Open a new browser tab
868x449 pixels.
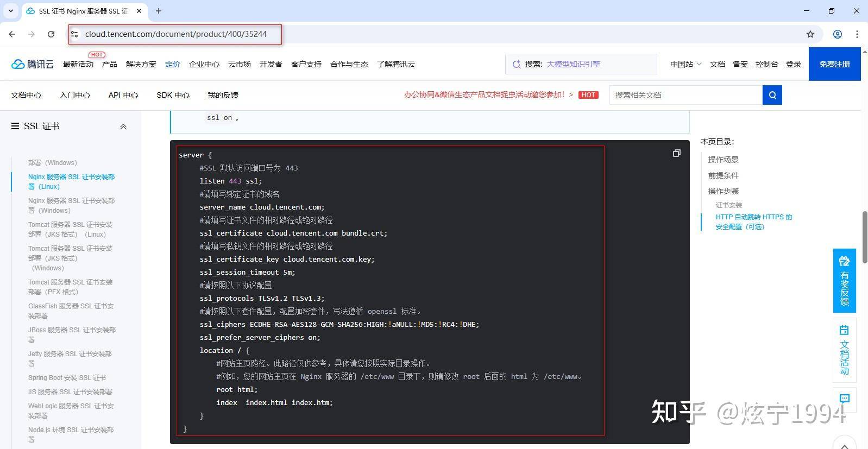pyautogui.click(x=159, y=11)
